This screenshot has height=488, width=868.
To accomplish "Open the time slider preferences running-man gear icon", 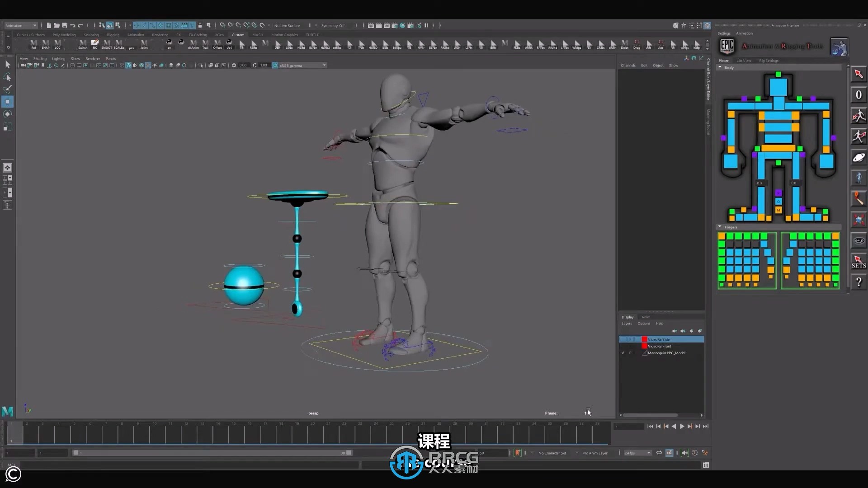I will tap(704, 453).
